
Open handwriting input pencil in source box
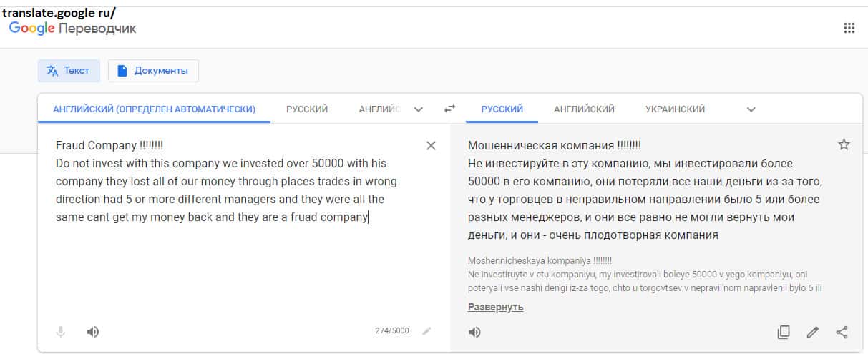[427, 330]
